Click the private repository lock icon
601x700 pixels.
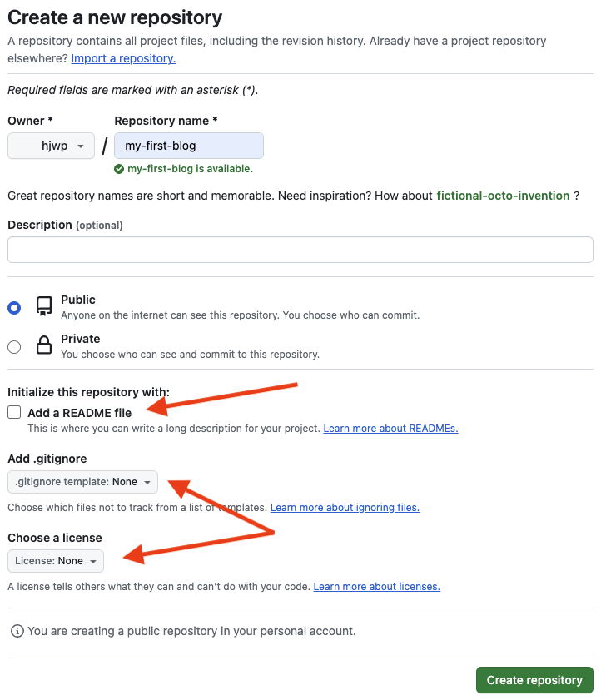[x=44, y=346]
